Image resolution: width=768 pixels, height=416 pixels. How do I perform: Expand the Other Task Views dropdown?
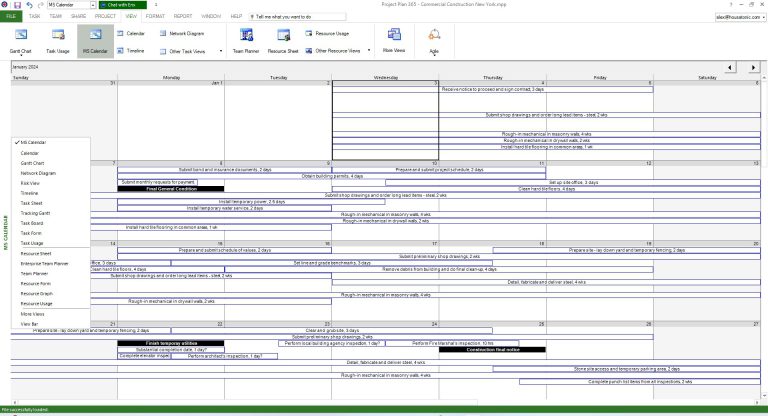(x=189, y=49)
